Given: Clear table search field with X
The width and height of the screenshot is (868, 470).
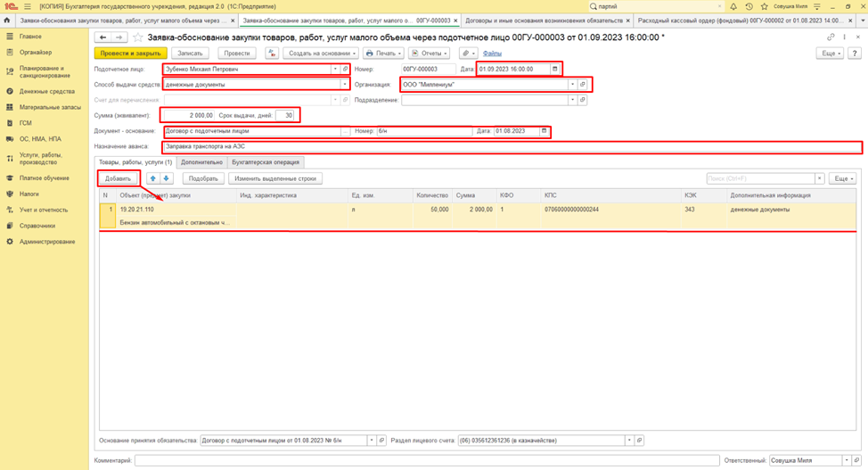Looking at the screenshot, I should click(819, 178).
